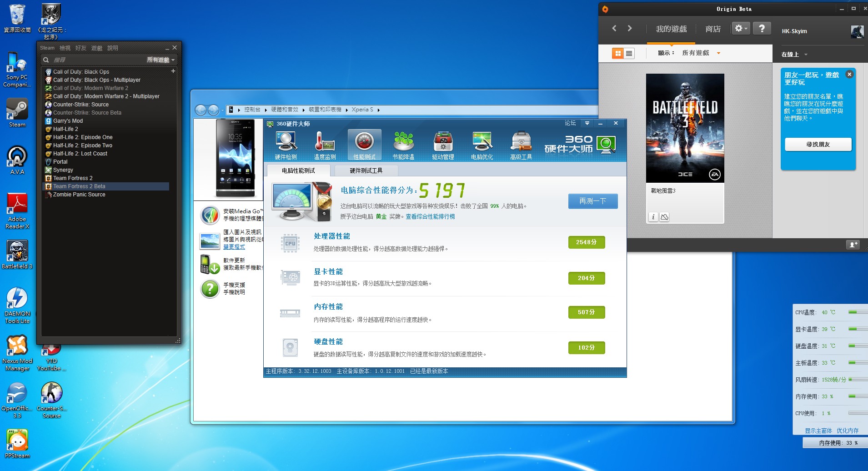
Task: Open the Origin 商店 store tab
Action: click(713, 29)
